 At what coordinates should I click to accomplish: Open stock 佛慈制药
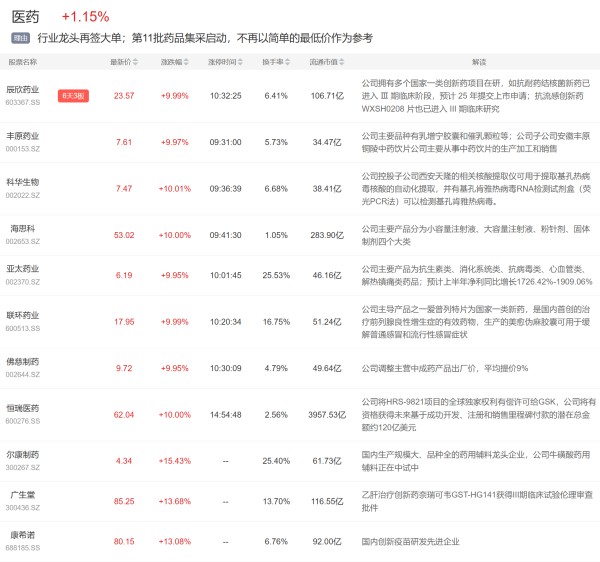click(23, 362)
